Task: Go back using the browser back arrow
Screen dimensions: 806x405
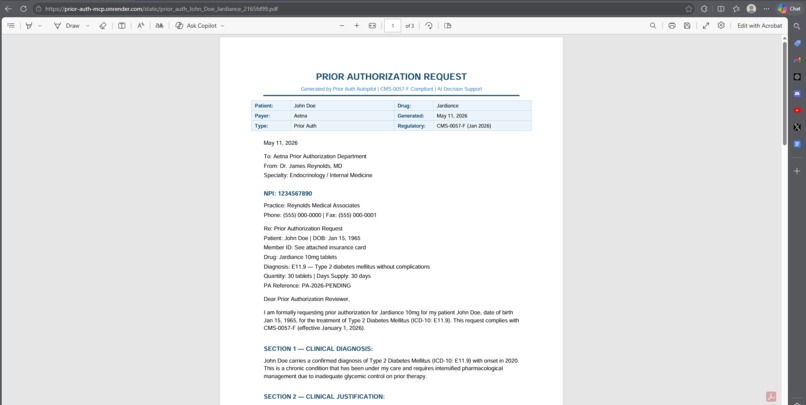Action: coord(8,9)
